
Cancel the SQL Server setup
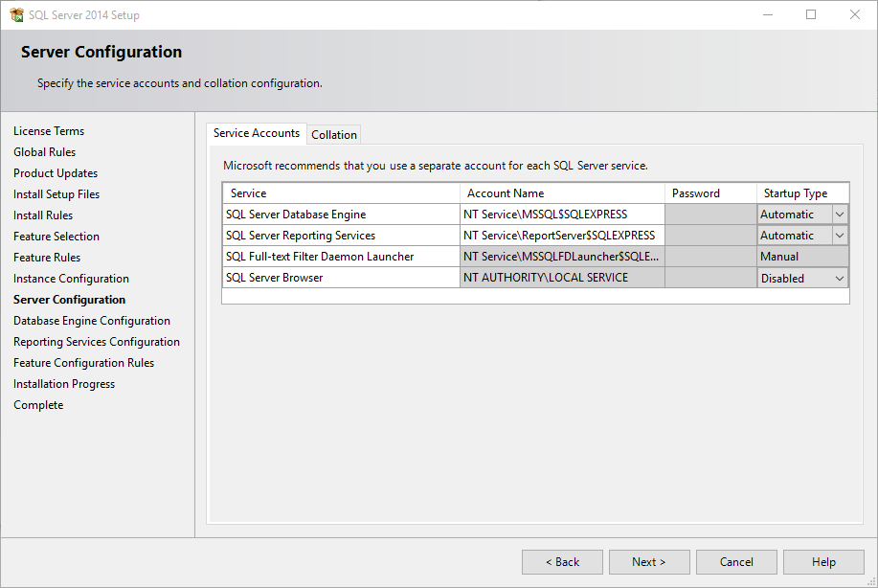click(736, 562)
